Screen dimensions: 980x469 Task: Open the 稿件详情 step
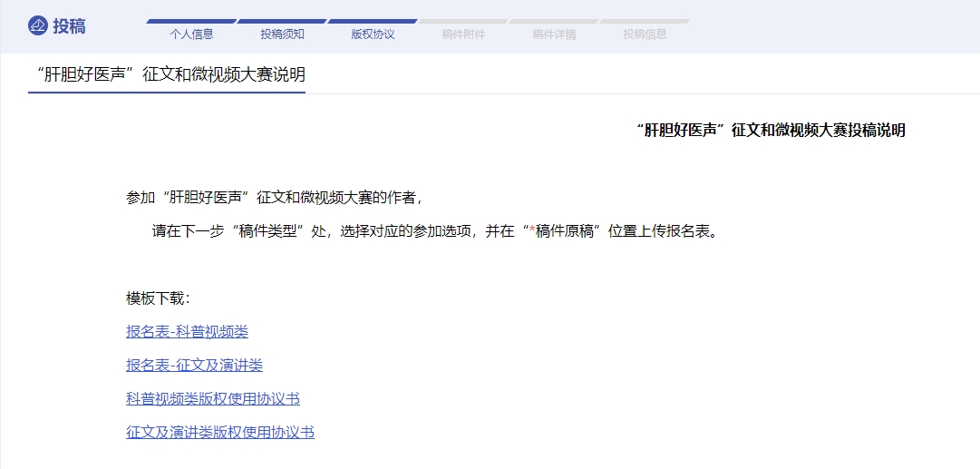[555, 34]
